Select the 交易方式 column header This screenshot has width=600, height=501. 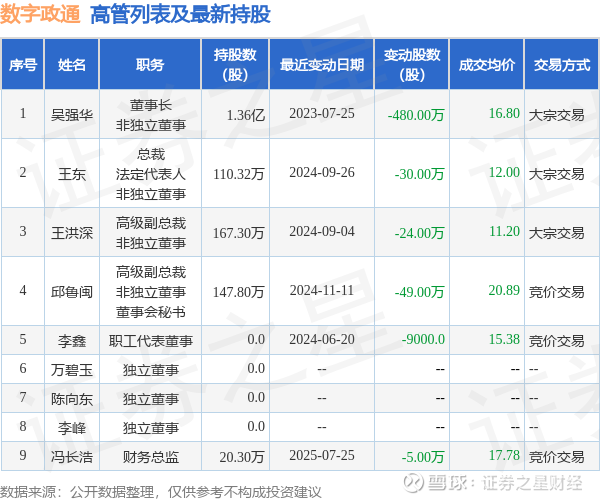coord(562,64)
